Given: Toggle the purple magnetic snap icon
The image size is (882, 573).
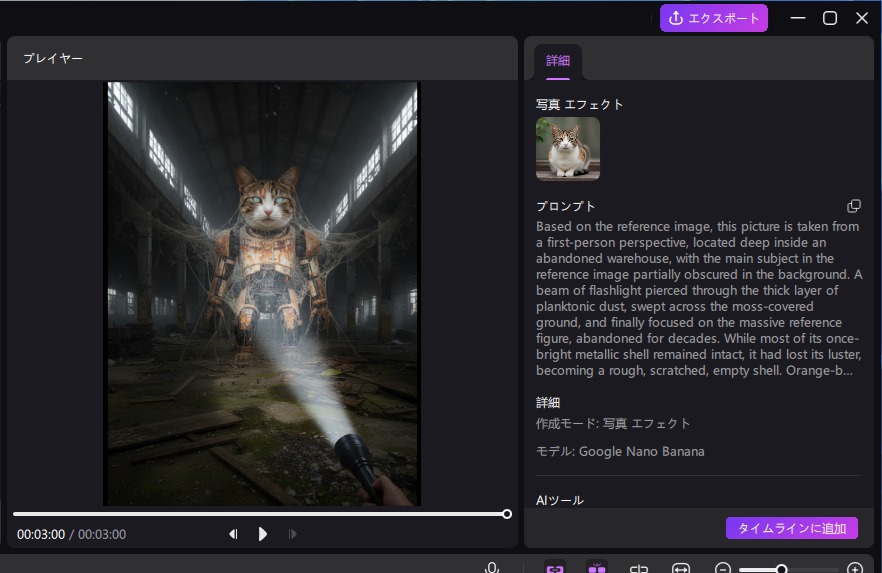Looking at the screenshot, I should point(597,567).
